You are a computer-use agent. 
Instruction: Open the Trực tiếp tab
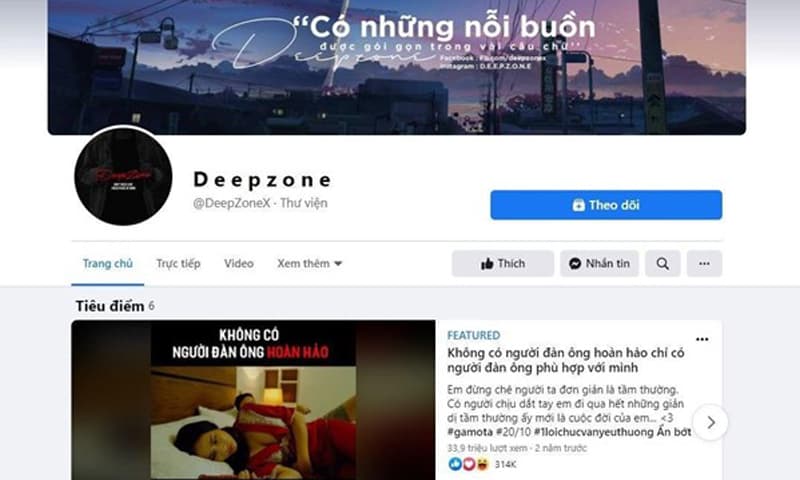[178, 264]
